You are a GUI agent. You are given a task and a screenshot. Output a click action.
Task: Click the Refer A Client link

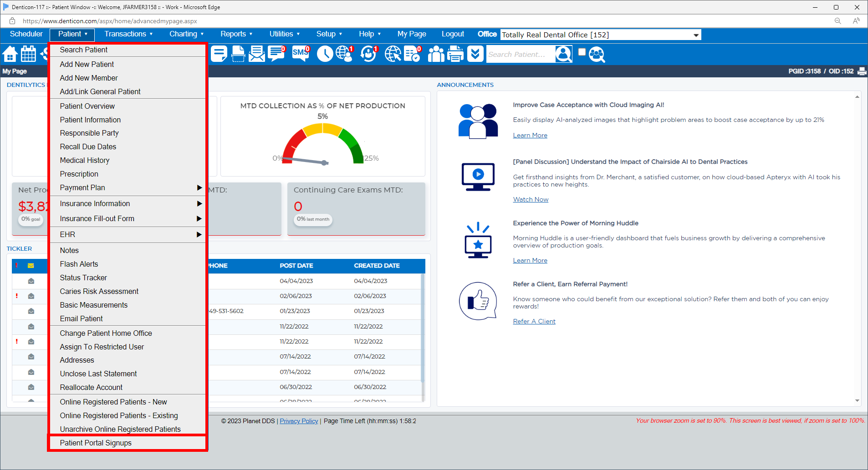[x=534, y=321]
